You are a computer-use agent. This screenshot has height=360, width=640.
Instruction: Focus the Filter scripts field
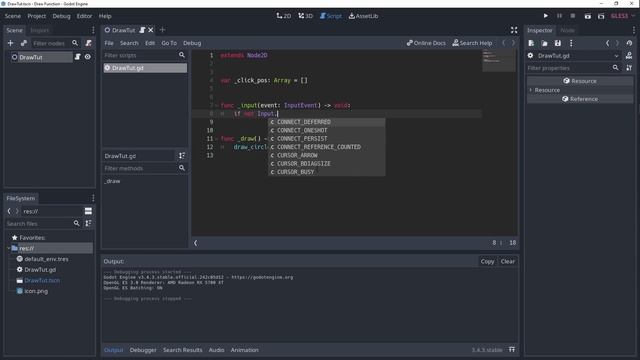click(x=139, y=55)
